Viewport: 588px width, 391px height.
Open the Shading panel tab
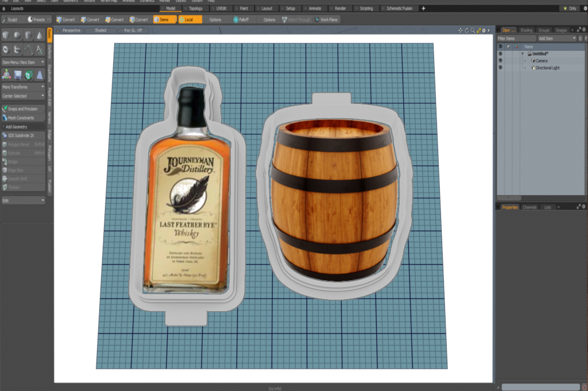coord(526,30)
